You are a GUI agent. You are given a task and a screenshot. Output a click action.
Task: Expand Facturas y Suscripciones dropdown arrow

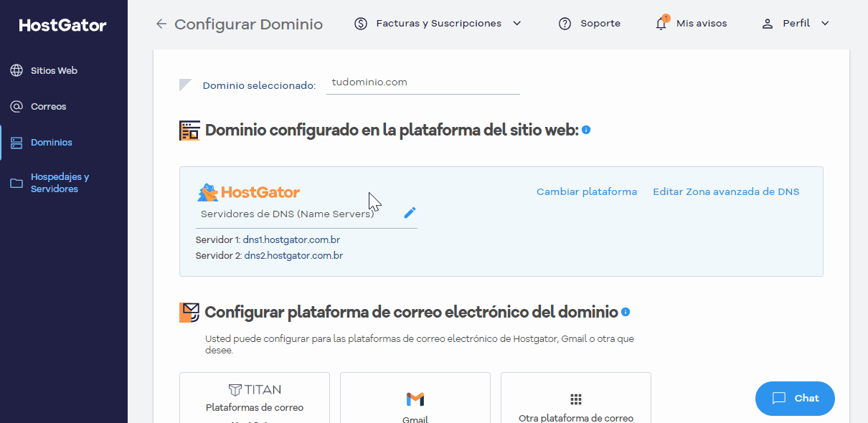click(517, 24)
